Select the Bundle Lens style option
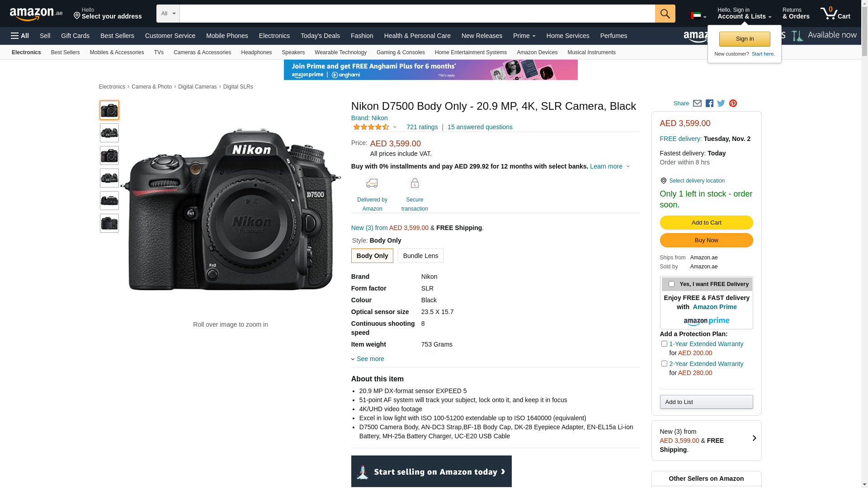The width and height of the screenshot is (868, 488). tap(420, 256)
